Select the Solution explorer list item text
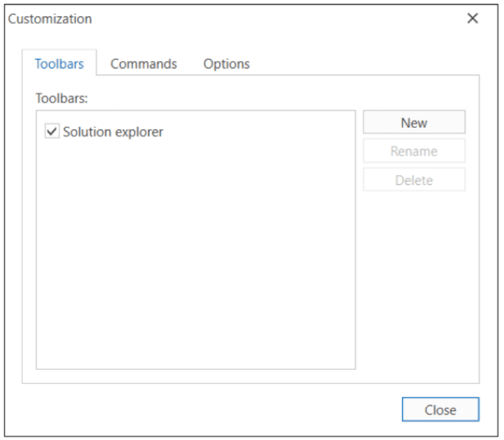The image size is (504, 440). 113,132
